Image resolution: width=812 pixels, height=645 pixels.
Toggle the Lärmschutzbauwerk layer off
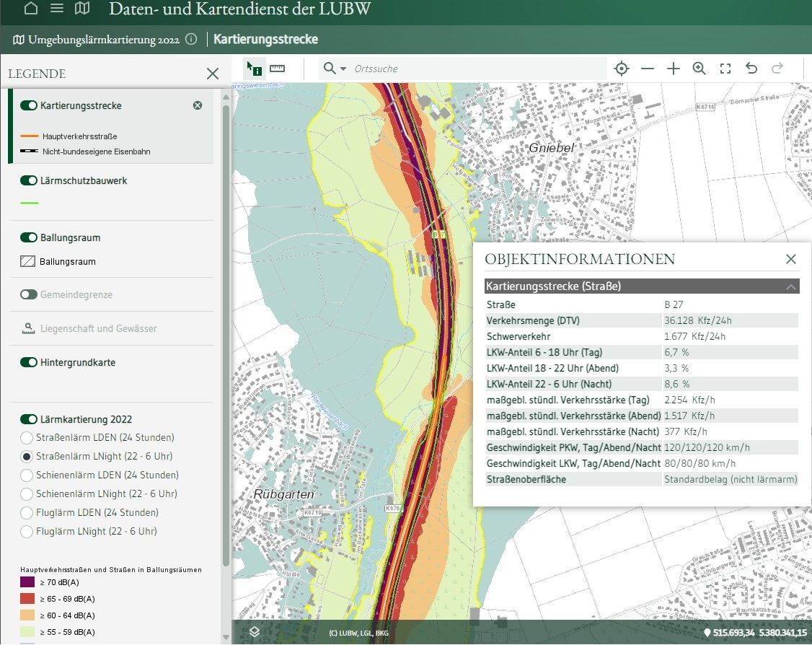29,180
